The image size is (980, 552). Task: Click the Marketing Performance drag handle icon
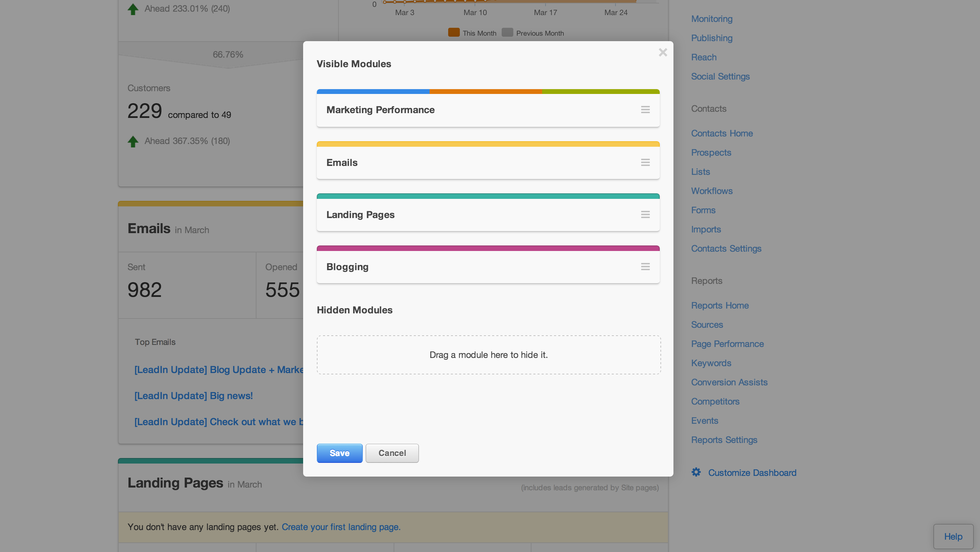645,110
